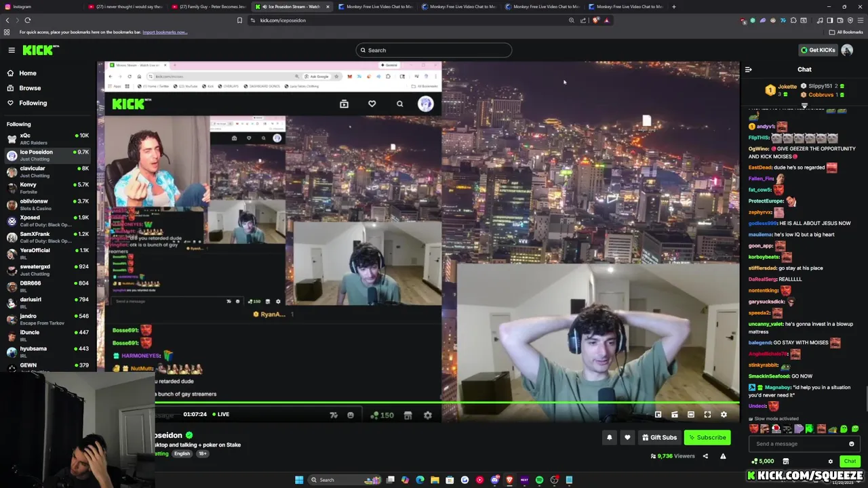
Task: Open video player settings gear
Action: [x=724, y=414]
